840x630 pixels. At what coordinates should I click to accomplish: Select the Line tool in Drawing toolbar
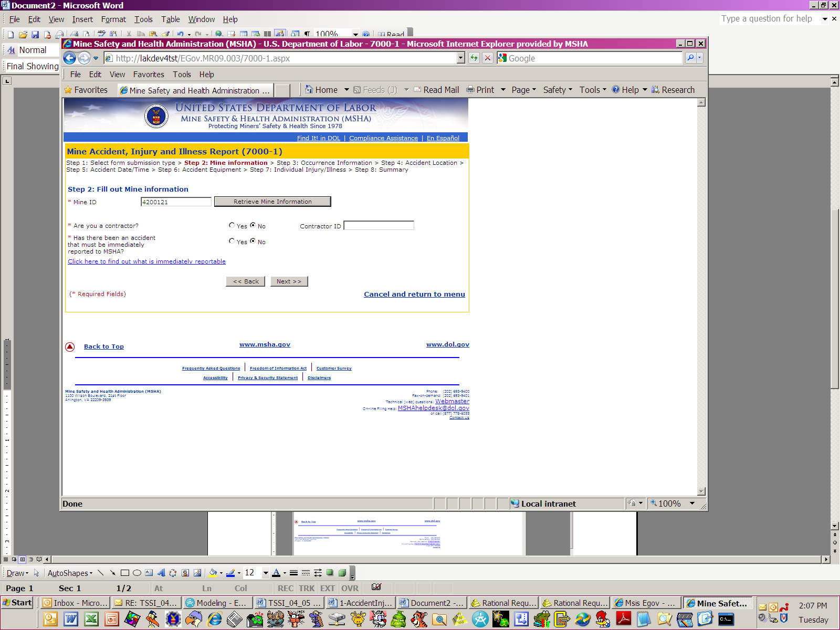tap(100, 573)
